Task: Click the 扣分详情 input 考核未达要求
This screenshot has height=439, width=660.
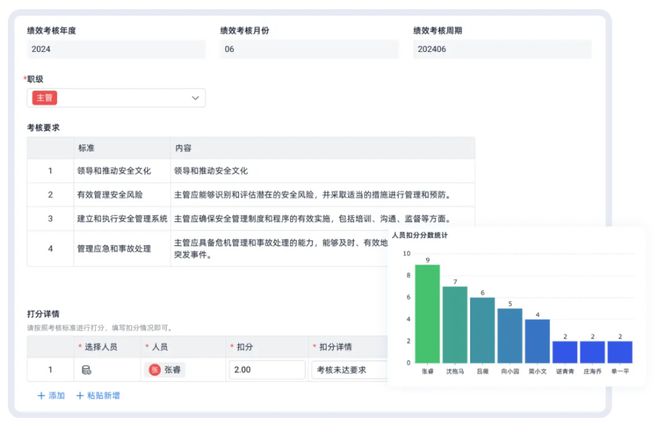Action: point(349,370)
